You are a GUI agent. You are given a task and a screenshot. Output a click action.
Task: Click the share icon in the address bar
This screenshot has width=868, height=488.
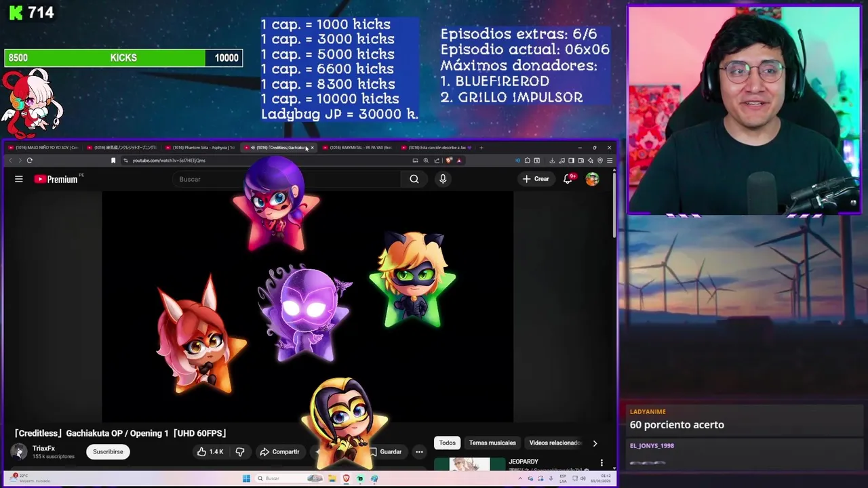[437, 161]
